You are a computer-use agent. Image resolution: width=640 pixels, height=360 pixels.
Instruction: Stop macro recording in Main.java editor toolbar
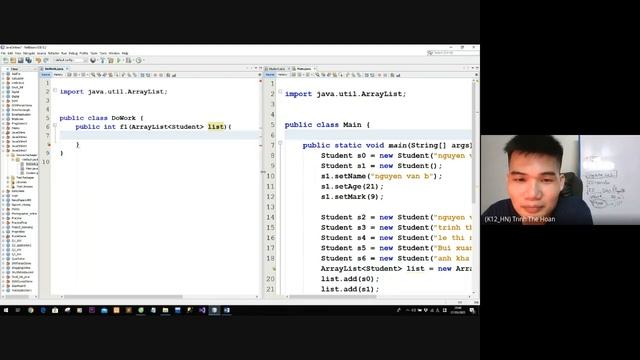(385, 75)
